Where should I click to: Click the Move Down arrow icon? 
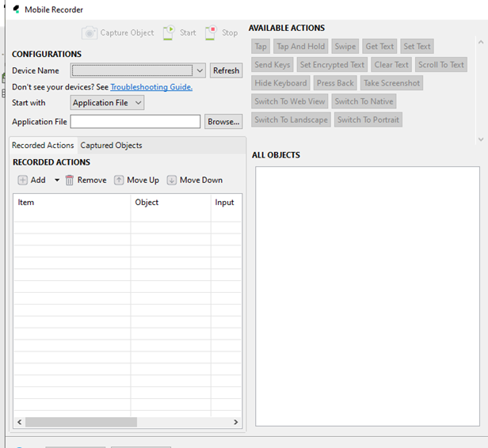pyautogui.click(x=171, y=180)
